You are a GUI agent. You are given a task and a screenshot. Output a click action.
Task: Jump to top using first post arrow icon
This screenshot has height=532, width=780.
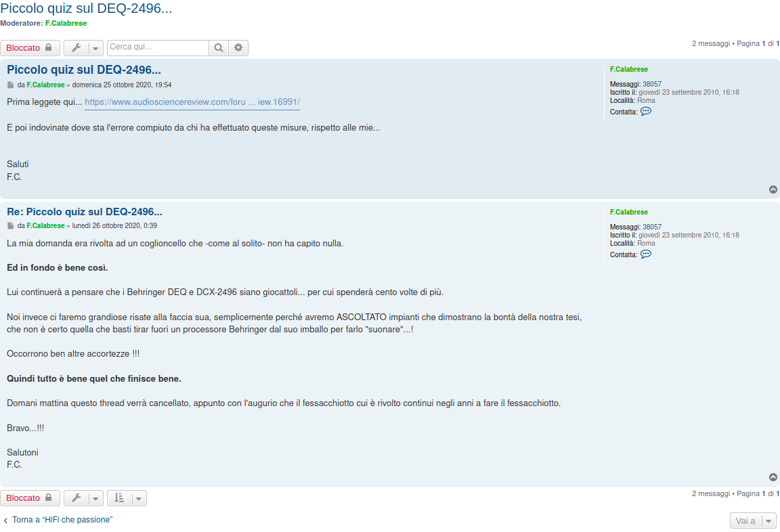(773, 190)
